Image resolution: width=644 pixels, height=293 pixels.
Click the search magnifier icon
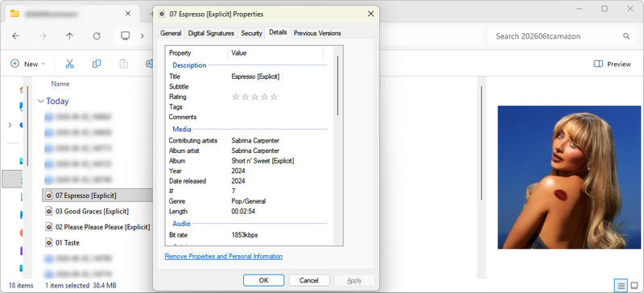coord(626,36)
